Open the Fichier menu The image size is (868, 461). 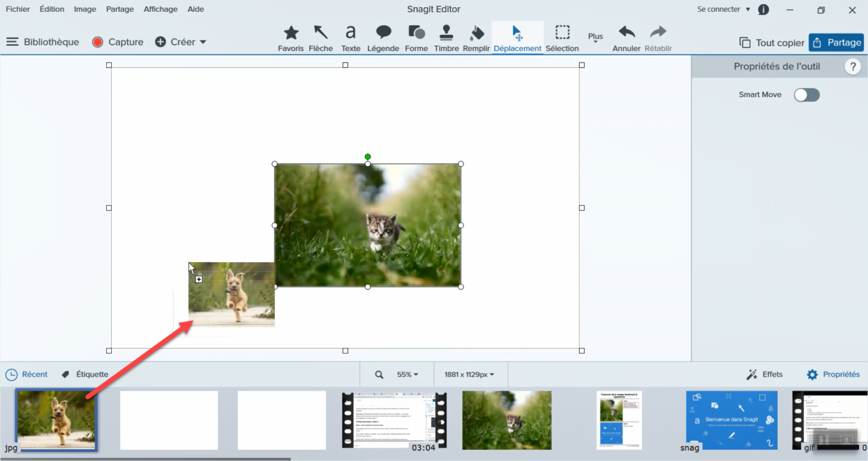(18, 9)
